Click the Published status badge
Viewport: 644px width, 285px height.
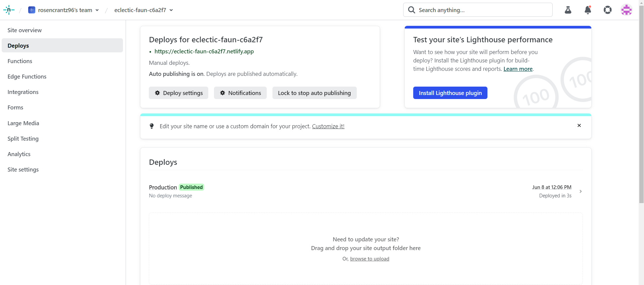tap(191, 187)
